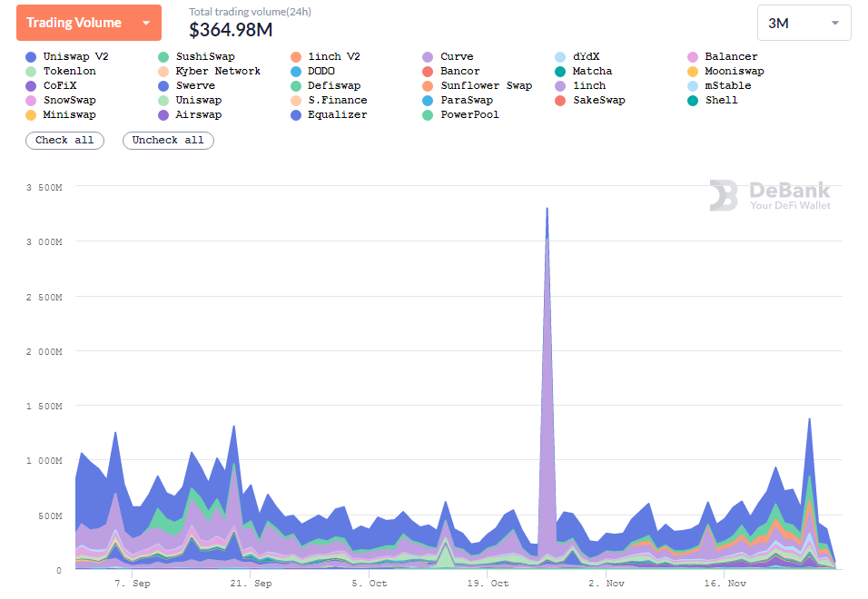Image resolution: width=868 pixels, height=599 pixels.
Task: Toggle the PowerPool legend entry
Action: (461, 114)
